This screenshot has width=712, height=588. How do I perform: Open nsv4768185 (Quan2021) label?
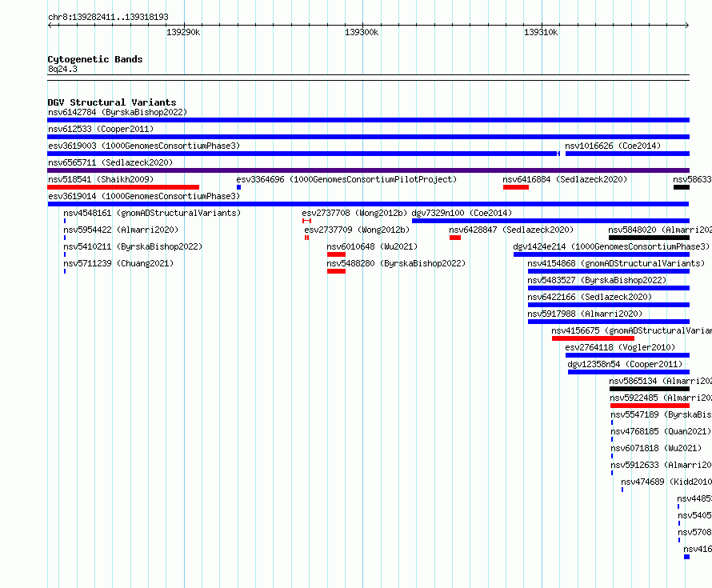(661, 431)
